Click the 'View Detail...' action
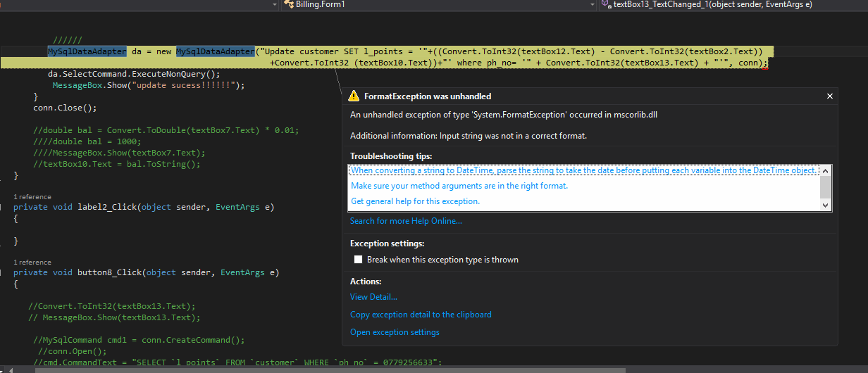868x373 pixels. point(373,297)
